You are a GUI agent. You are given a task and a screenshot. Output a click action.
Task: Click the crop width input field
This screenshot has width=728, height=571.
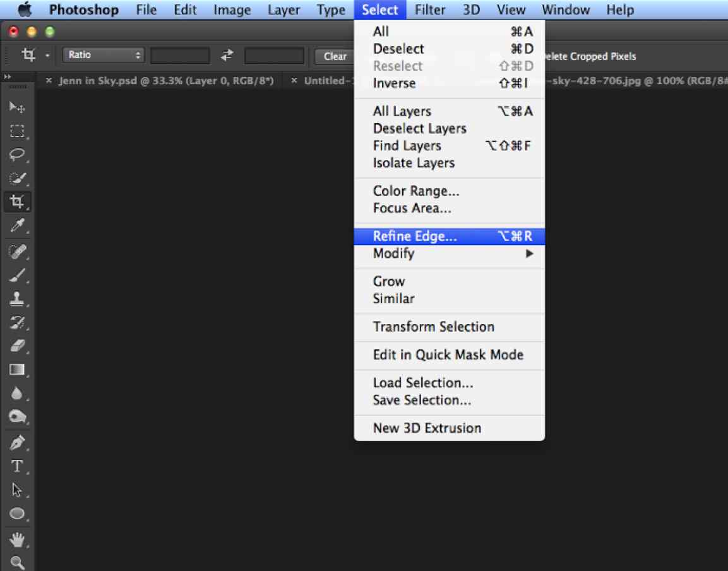tap(180, 56)
